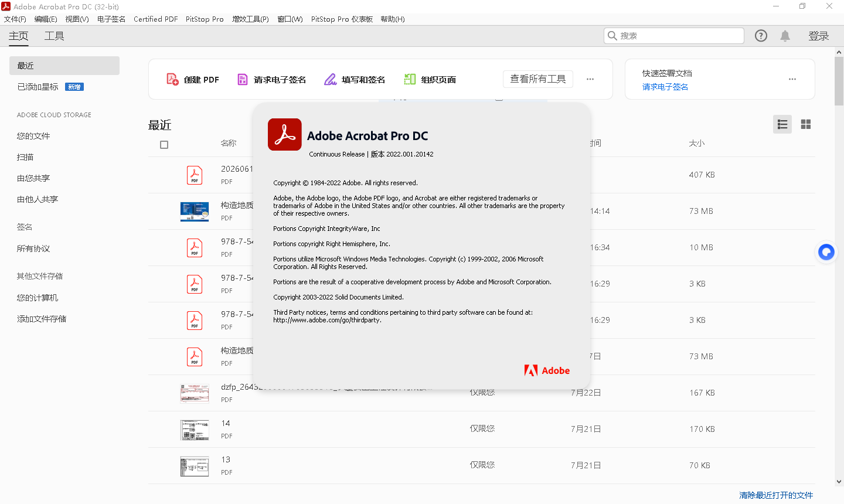Viewport: 844px width, 504px height.
Task: Click the vertical scrollbar thumb
Action: pos(839,81)
